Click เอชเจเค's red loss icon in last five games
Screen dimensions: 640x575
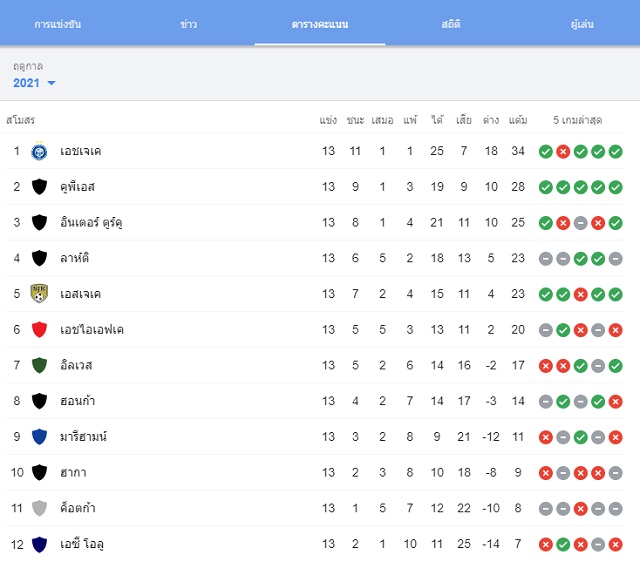[x=563, y=151]
